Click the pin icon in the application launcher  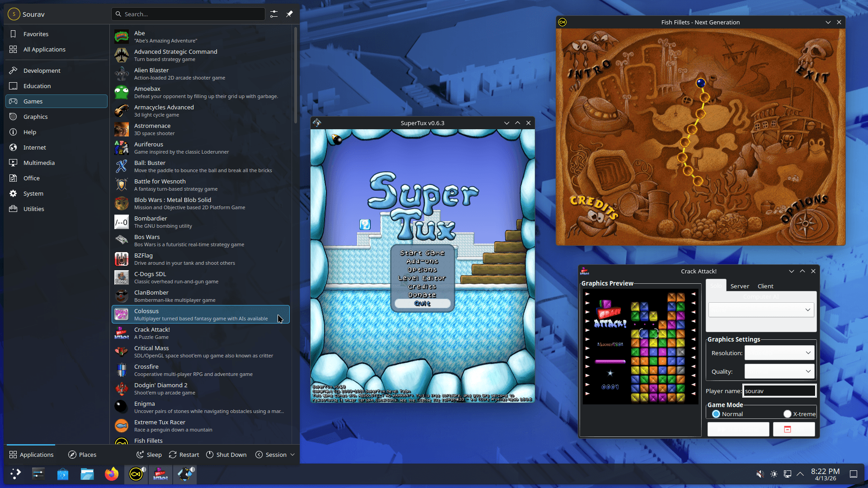(x=290, y=14)
